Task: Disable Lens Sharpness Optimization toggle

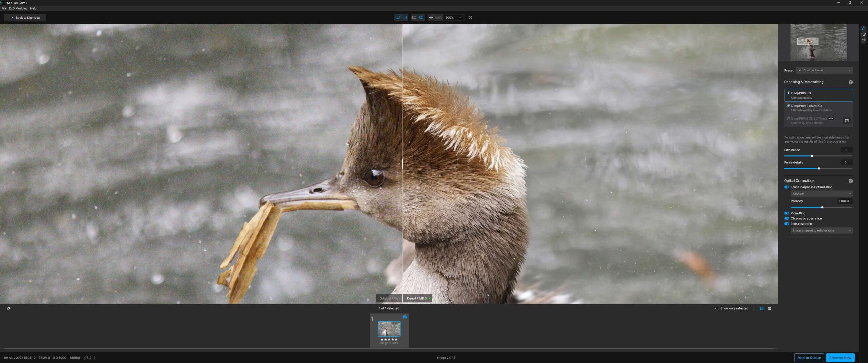Action: pyautogui.click(x=787, y=187)
